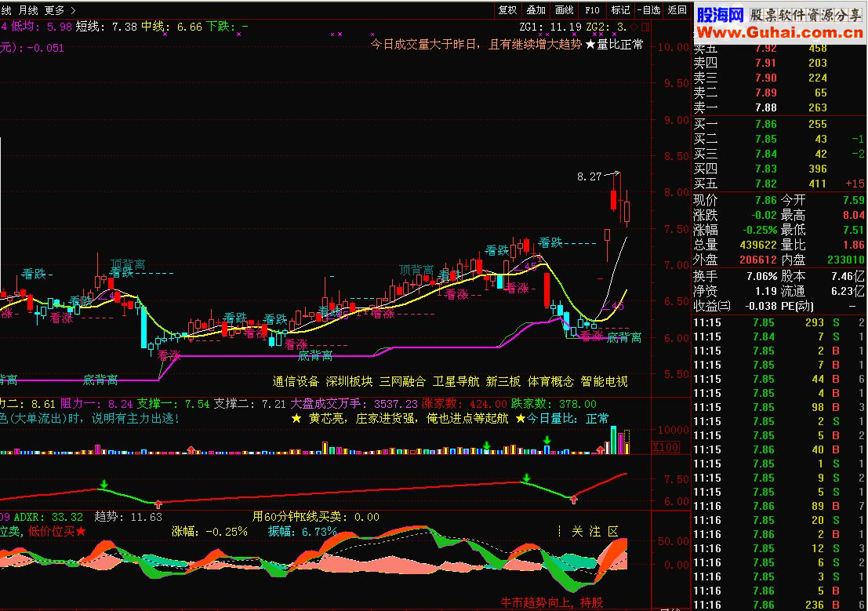Select the 卖五 7.92 order row

click(779, 48)
